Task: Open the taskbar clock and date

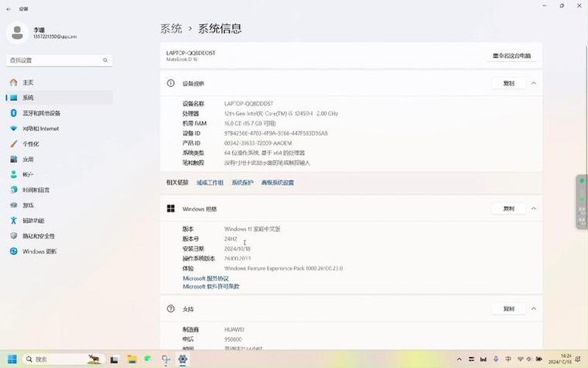Action: point(560,359)
